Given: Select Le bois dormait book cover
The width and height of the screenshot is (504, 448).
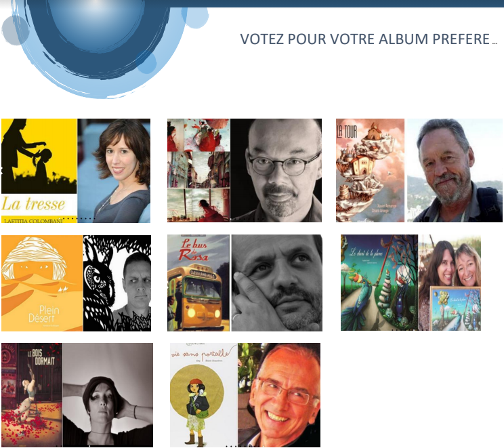Looking at the screenshot, I should (32, 395).
